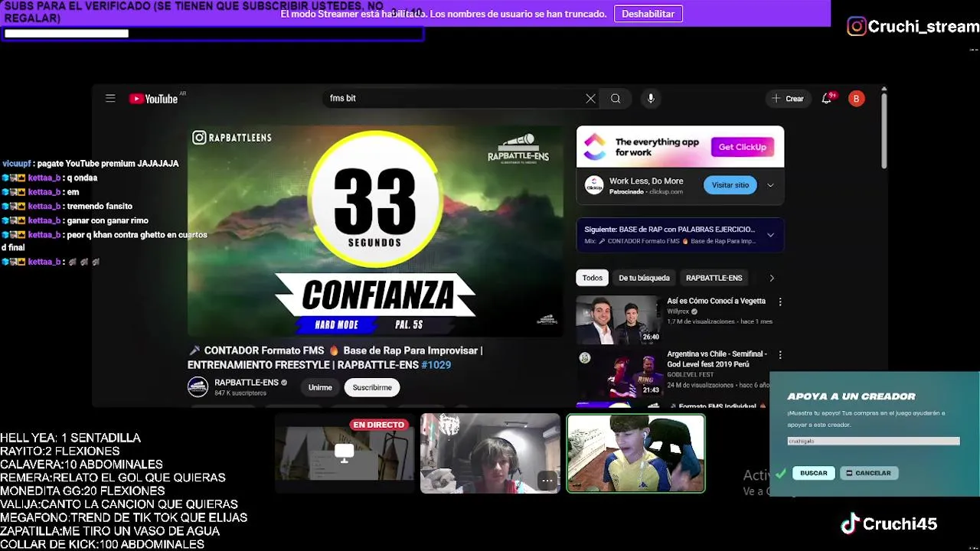Select the middle webcam participant tile

click(x=490, y=453)
